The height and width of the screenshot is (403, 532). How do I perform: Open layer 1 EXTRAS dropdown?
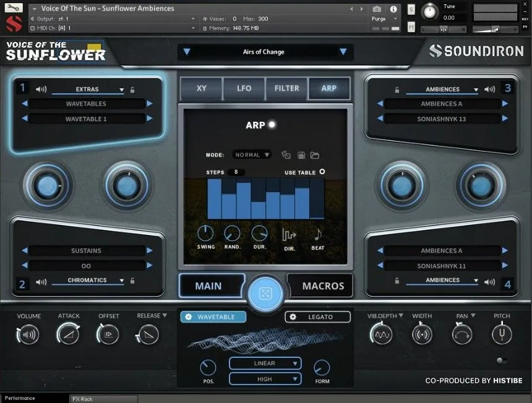pyautogui.click(x=88, y=89)
